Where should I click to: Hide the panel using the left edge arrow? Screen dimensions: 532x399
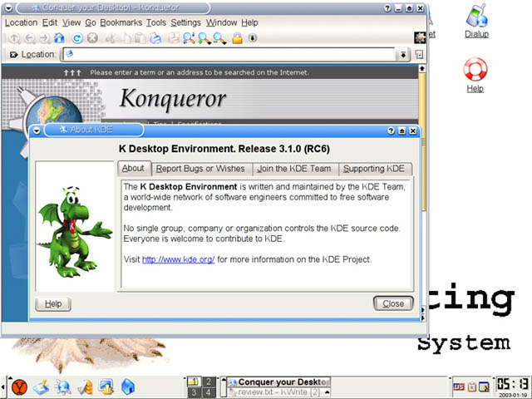[3, 387]
